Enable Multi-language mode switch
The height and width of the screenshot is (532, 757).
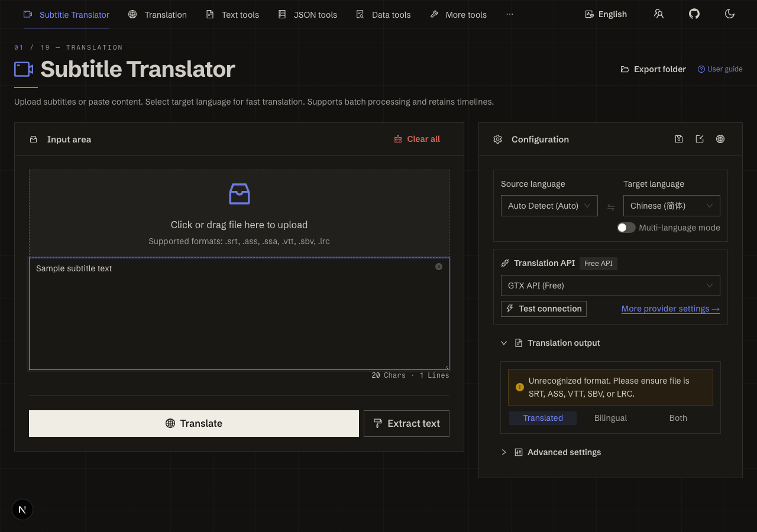click(x=626, y=228)
